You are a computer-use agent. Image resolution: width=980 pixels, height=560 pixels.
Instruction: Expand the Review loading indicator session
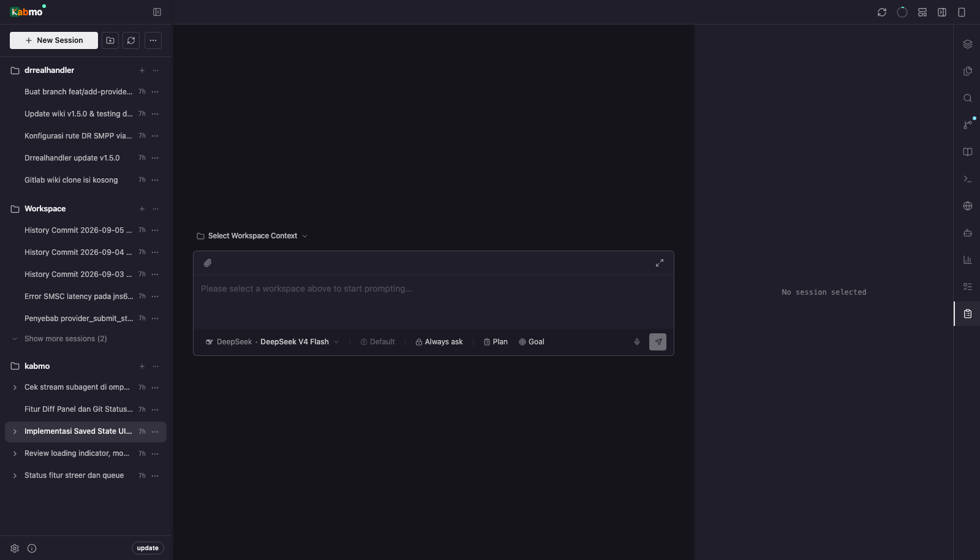click(15, 454)
